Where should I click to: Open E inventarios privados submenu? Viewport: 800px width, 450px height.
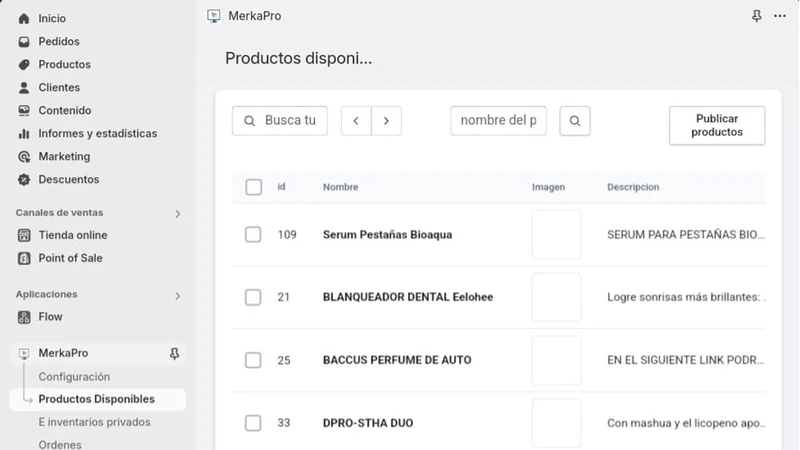[94, 422]
